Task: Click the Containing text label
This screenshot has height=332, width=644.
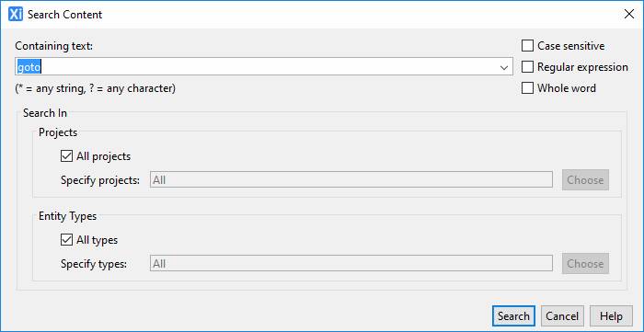Action: pos(54,46)
